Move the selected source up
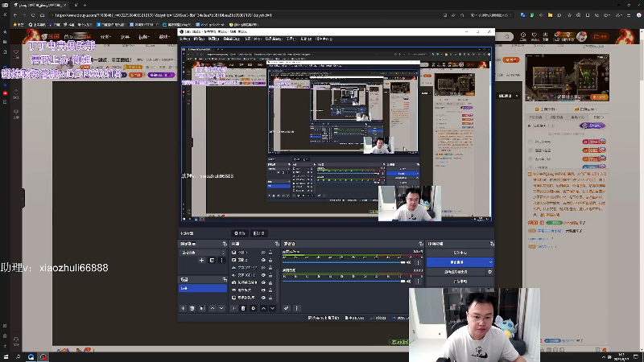644x362 pixels. tap(264, 308)
